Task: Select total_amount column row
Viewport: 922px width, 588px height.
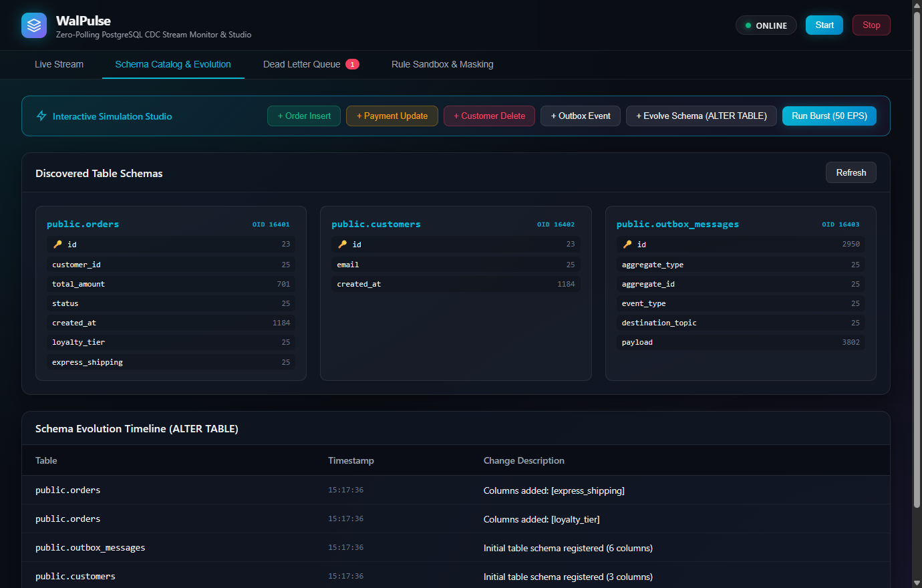Action: point(171,284)
